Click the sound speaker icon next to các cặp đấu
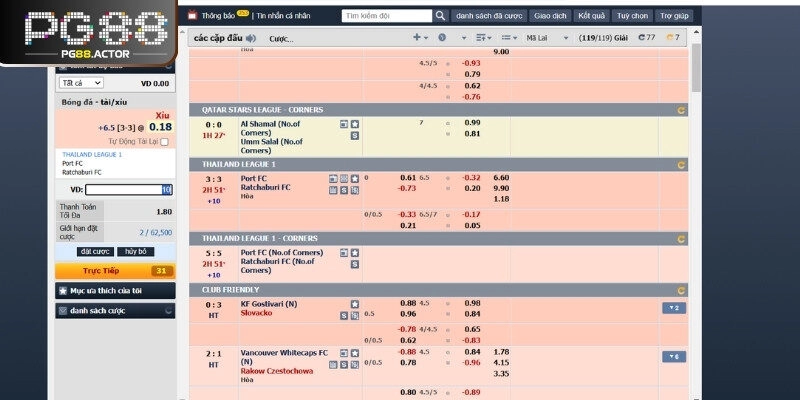This screenshot has width=800, height=400. pos(250,38)
